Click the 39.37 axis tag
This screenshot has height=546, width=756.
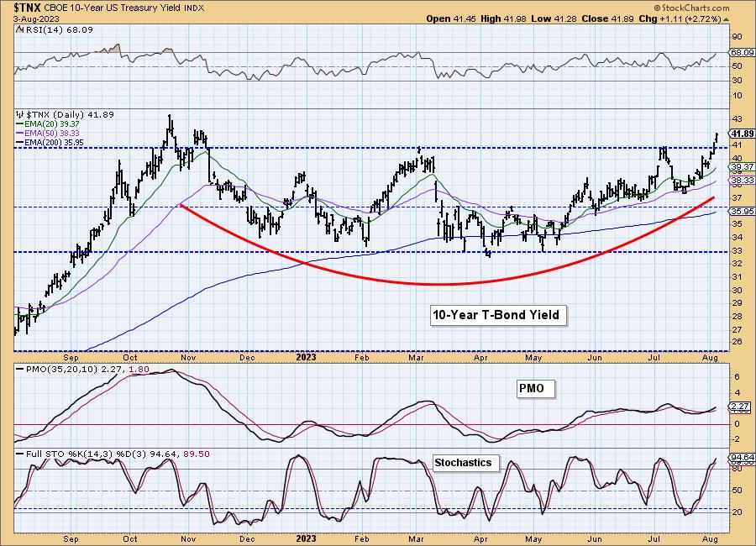pyautogui.click(x=742, y=167)
